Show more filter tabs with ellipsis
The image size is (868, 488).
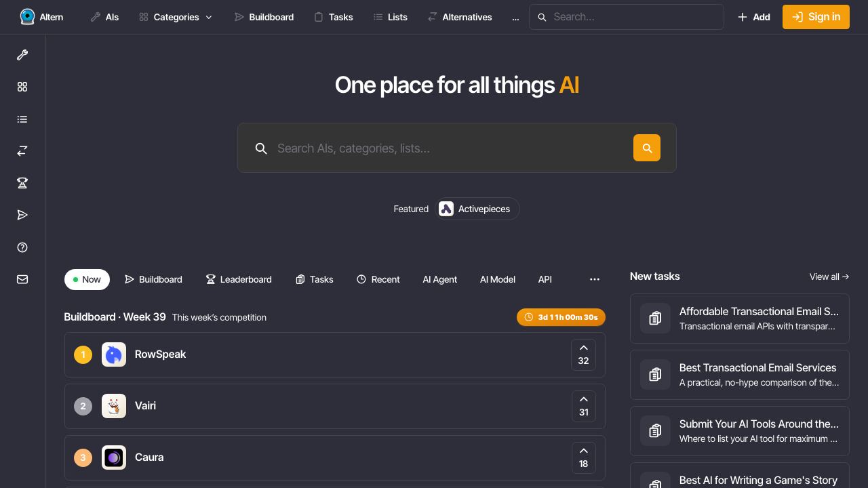[595, 279]
